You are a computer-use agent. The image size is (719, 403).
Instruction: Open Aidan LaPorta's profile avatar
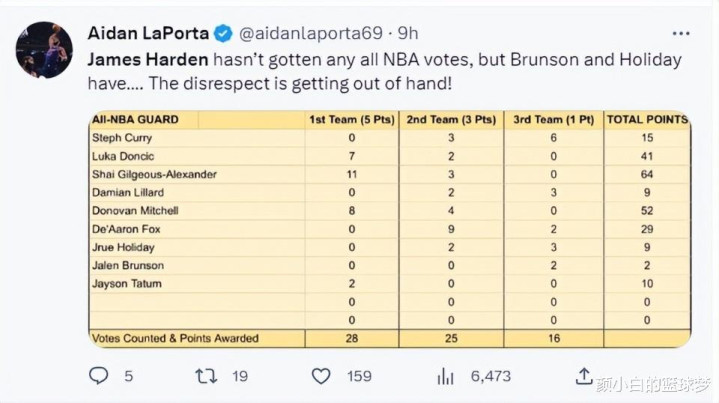[44, 48]
